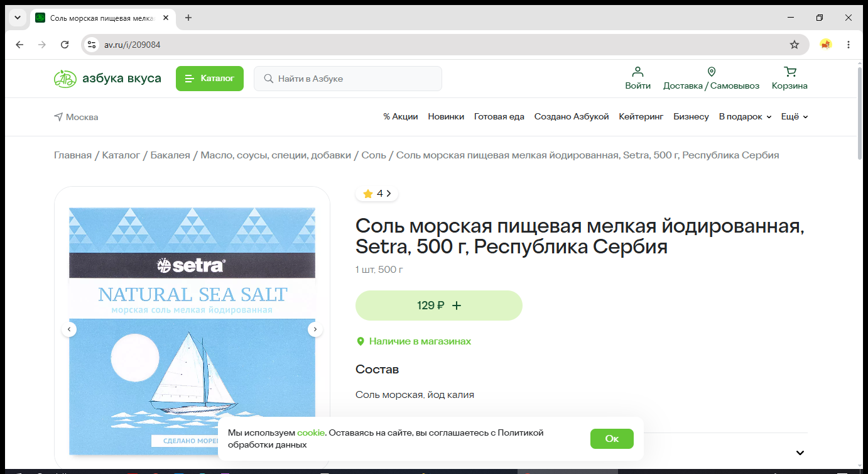Go to Каталог breadcrumb link
Image resolution: width=868 pixels, height=474 pixels.
coord(121,155)
